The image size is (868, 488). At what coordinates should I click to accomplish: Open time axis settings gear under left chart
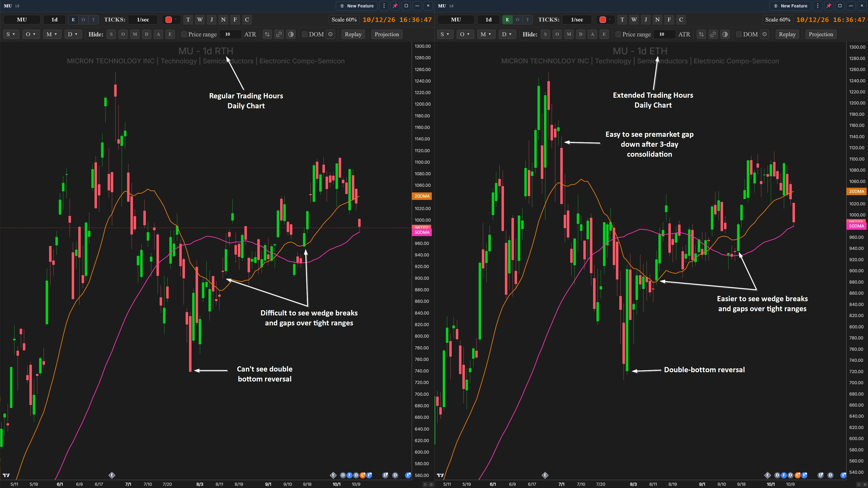point(431,484)
